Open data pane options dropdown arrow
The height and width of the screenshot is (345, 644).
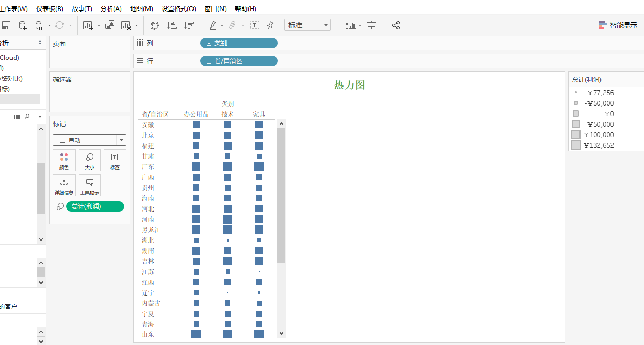point(40,116)
